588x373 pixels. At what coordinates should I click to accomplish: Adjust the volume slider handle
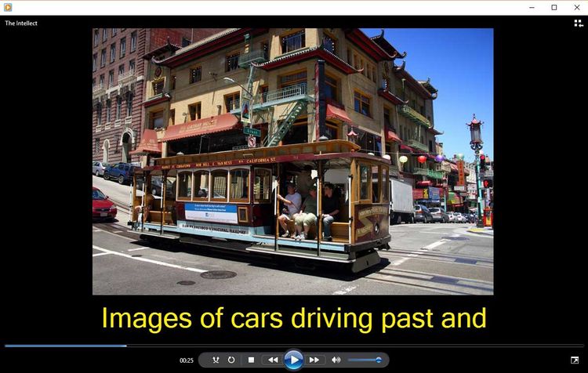pyautogui.click(x=379, y=360)
